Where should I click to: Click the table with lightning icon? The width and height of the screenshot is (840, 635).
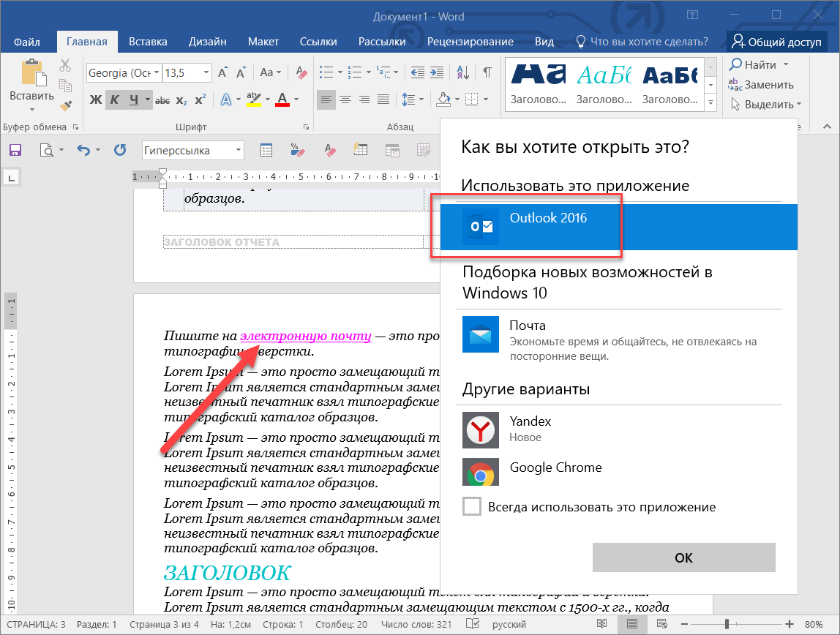tap(360, 150)
